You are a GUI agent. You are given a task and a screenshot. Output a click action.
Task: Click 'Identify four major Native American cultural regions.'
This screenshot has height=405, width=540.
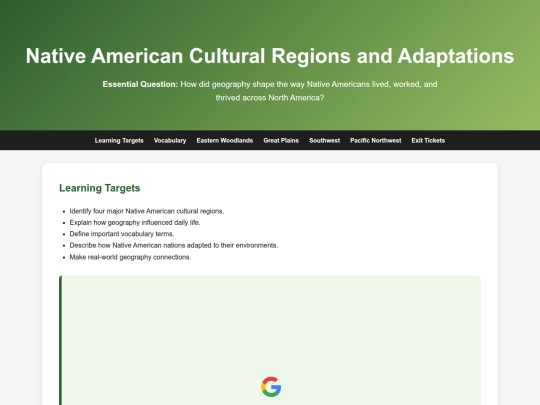(x=147, y=211)
